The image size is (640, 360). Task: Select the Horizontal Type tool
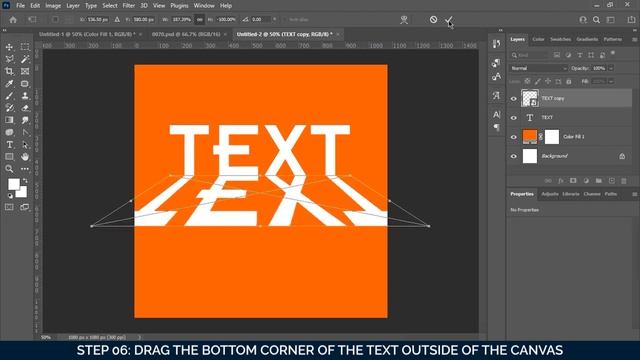[9, 144]
